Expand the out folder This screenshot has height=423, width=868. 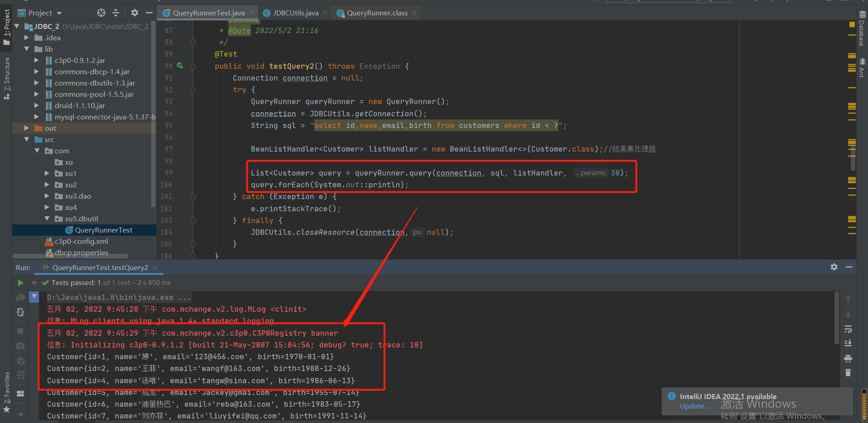pos(26,128)
